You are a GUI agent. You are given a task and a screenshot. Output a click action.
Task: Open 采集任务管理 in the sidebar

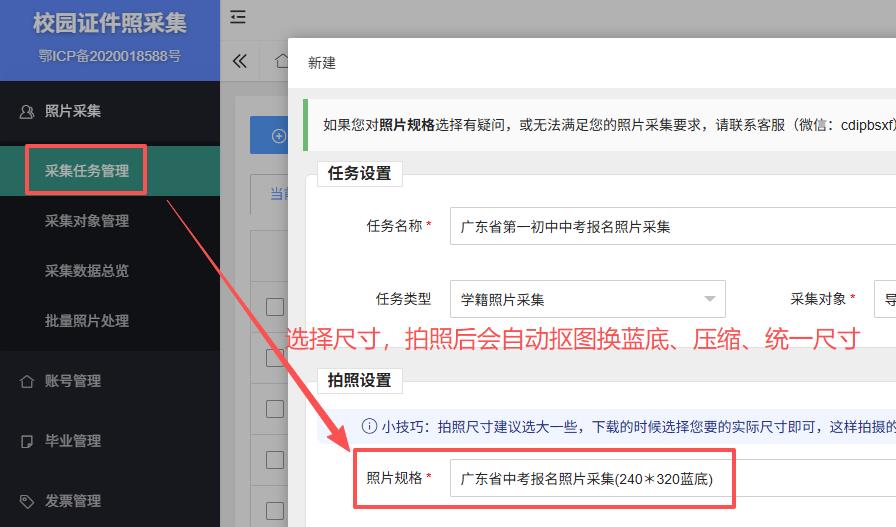(87, 171)
